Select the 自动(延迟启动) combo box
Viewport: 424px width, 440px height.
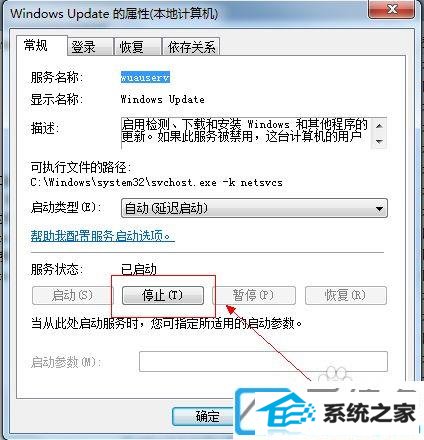point(254,209)
